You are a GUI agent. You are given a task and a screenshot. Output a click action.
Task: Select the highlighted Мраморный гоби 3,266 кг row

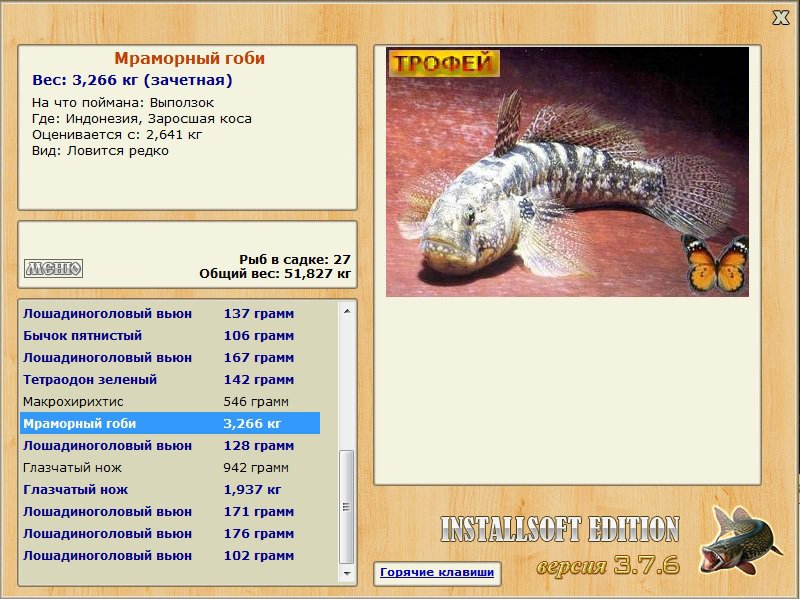pos(170,423)
